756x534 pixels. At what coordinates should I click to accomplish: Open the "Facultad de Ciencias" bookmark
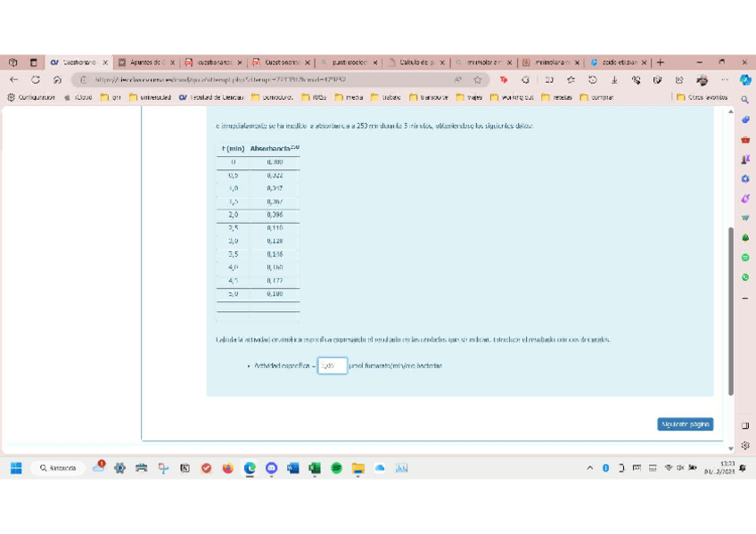pyautogui.click(x=211, y=97)
